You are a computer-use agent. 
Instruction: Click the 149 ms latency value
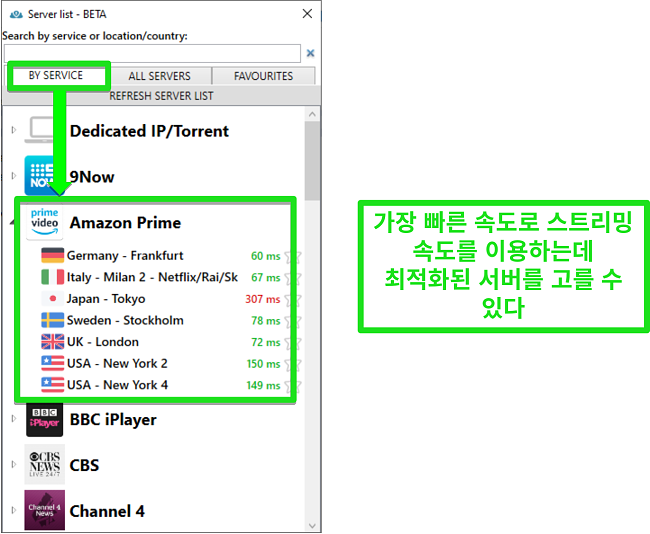coord(264,386)
